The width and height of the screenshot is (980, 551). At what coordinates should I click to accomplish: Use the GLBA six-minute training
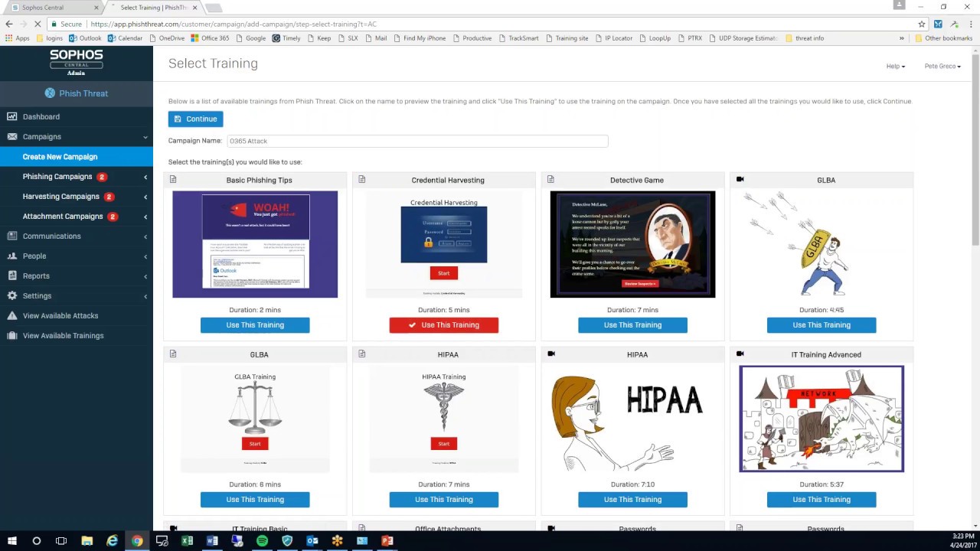pyautogui.click(x=255, y=500)
